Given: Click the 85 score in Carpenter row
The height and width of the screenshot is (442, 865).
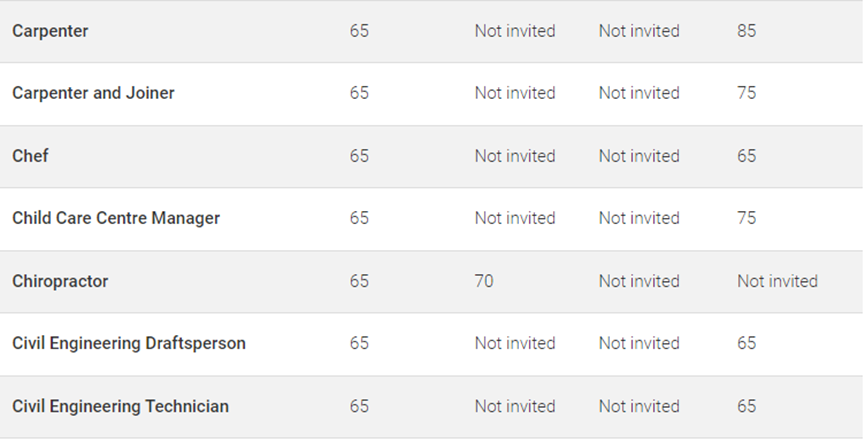Looking at the screenshot, I should pyautogui.click(x=746, y=31).
